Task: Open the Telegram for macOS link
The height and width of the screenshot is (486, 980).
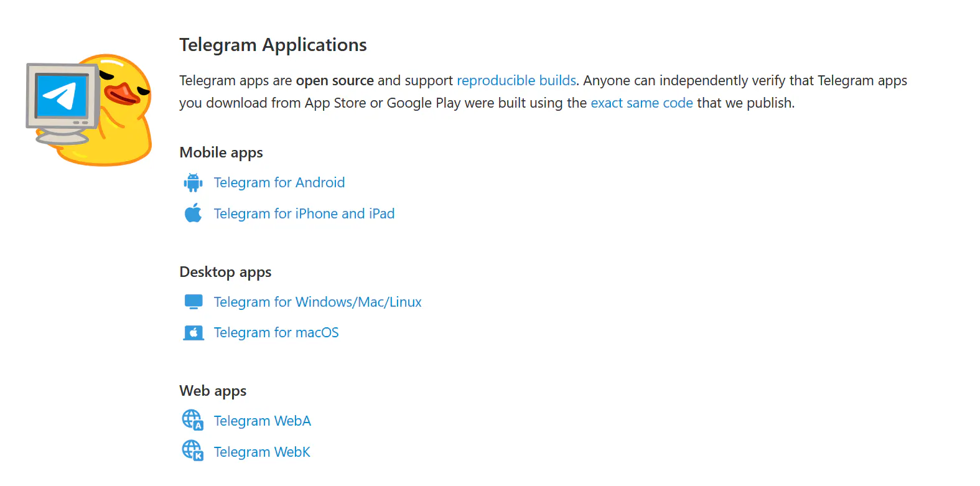Action: point(276,332)
